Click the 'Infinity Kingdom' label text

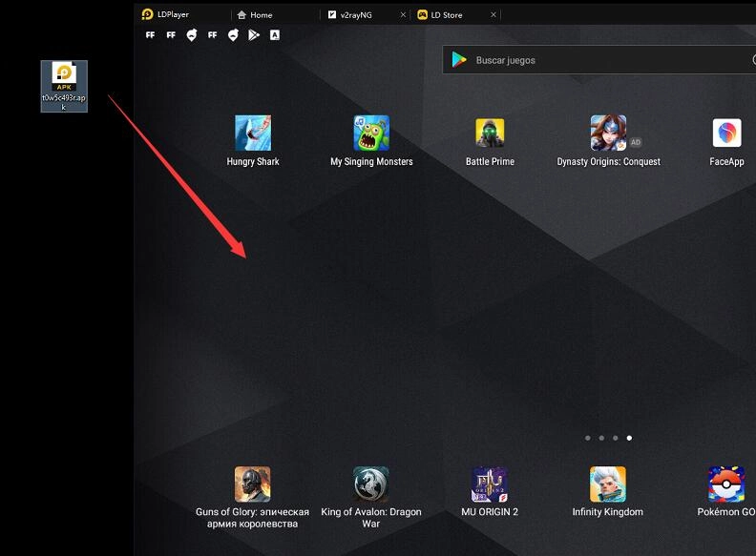tap(607, 512)
